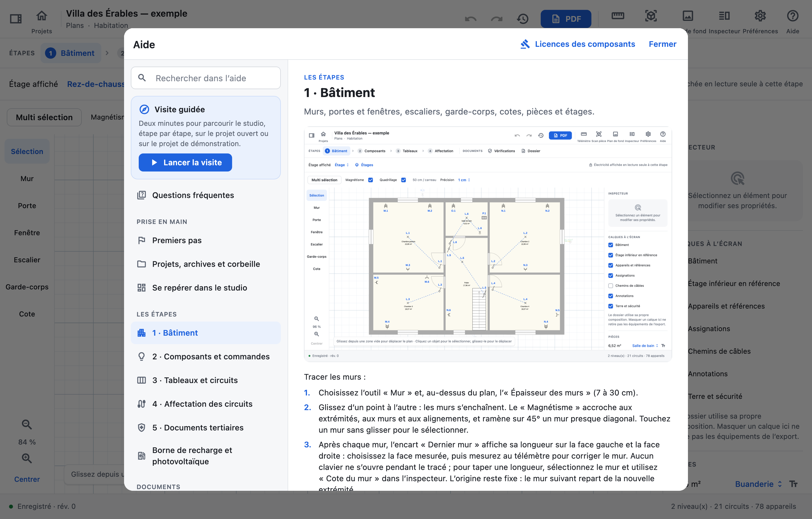Select the Mur drawing tool
812x519 pixels.
pyautogui.click(x=27, y=179)
